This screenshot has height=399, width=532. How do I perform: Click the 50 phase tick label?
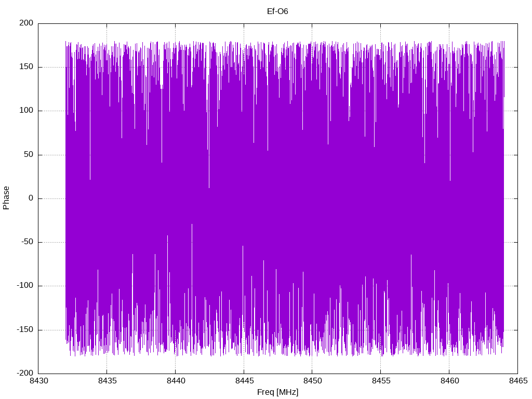(29, 154)
